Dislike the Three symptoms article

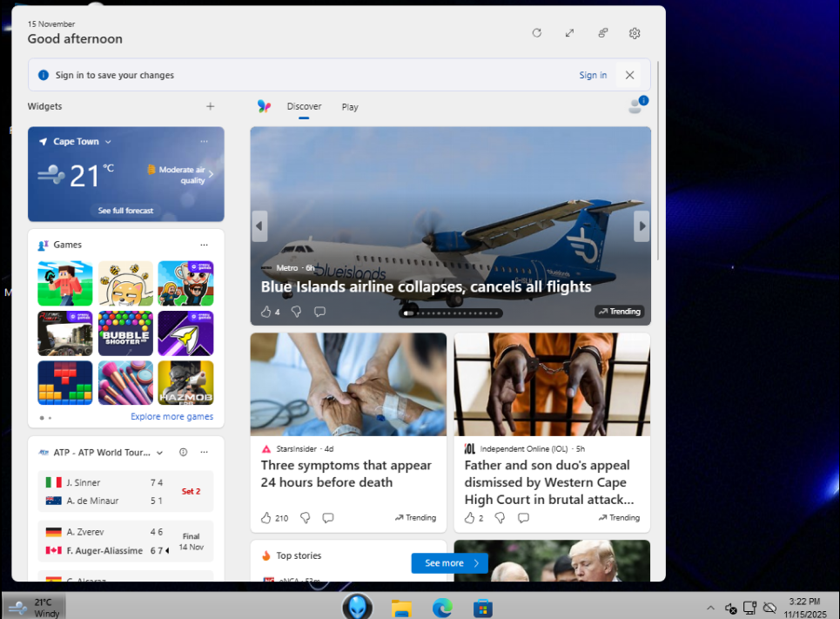click(x=306, y=518)
